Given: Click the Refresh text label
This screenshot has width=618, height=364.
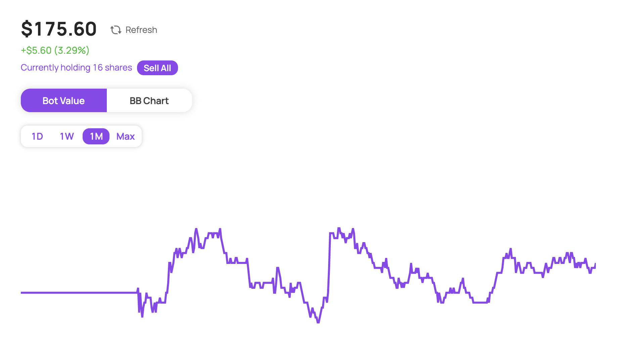Looking at the screenshot, I should (x=141, y=30).
